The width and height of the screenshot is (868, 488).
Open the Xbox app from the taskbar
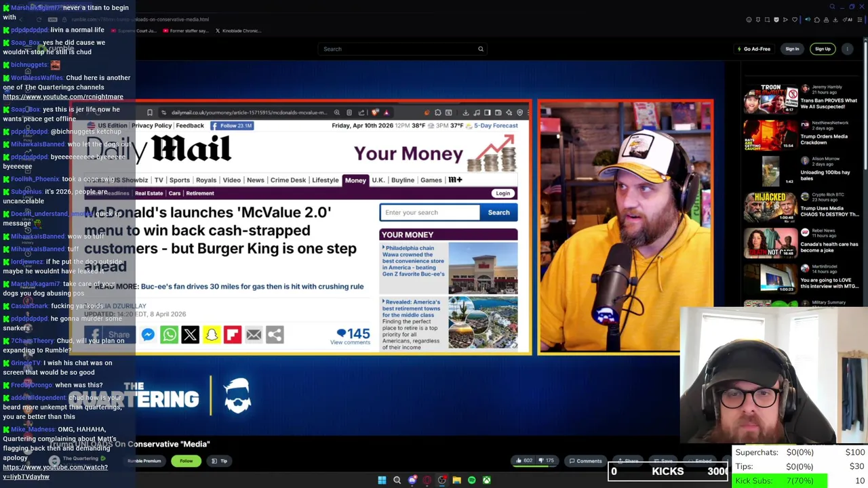(486, 480)
